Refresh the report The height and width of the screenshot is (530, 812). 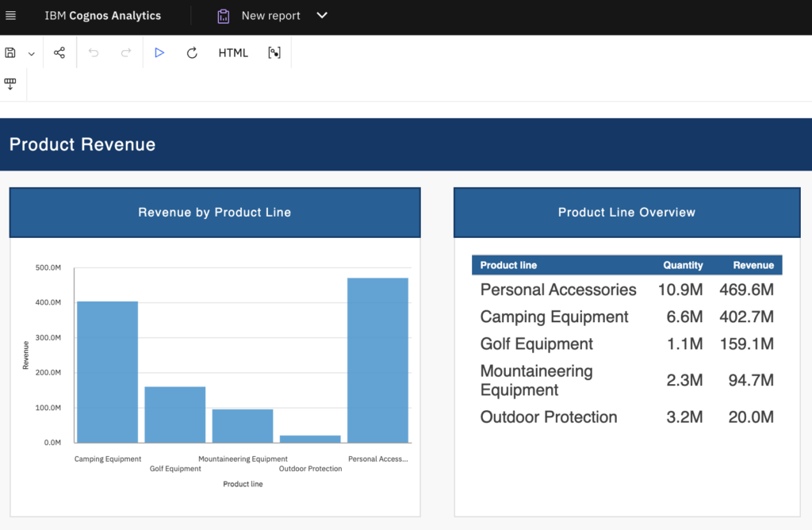(192, 53)
